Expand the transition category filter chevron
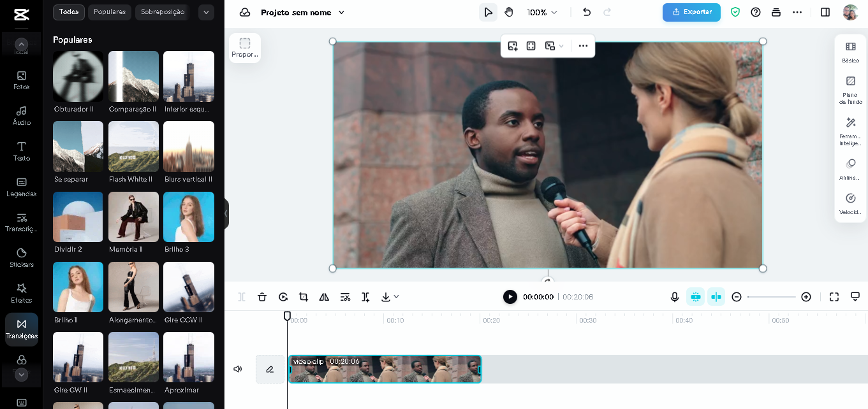This screenshot has height=409, width=868. coord(206,12)
